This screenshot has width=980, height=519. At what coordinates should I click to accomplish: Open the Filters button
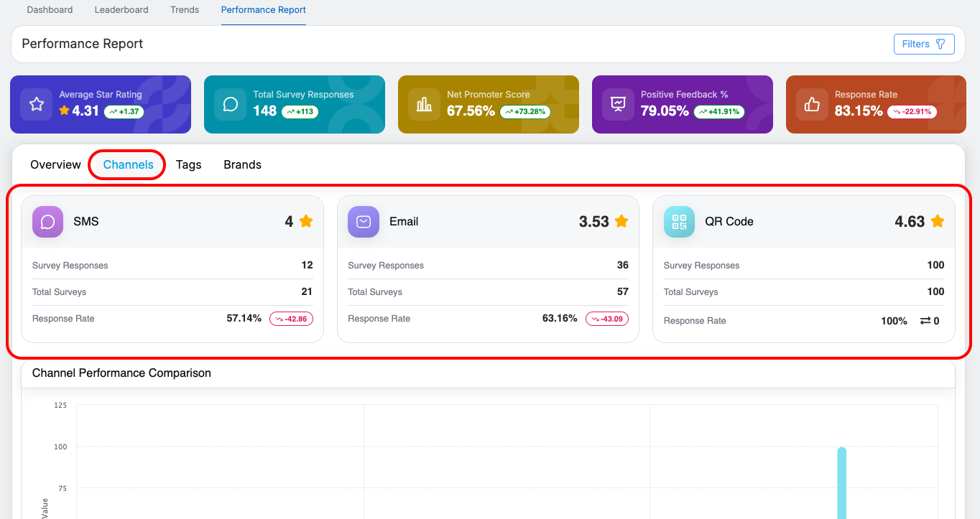coord(923,44)
